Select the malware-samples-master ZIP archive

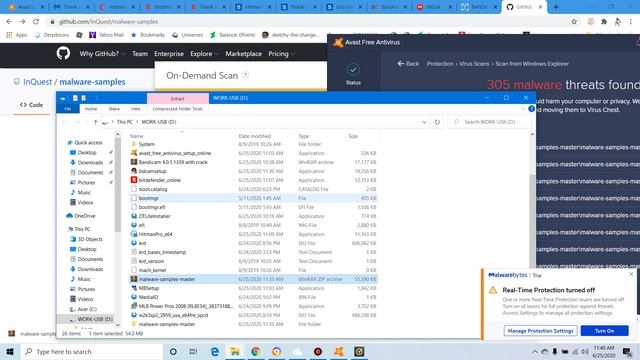(253, 279)
